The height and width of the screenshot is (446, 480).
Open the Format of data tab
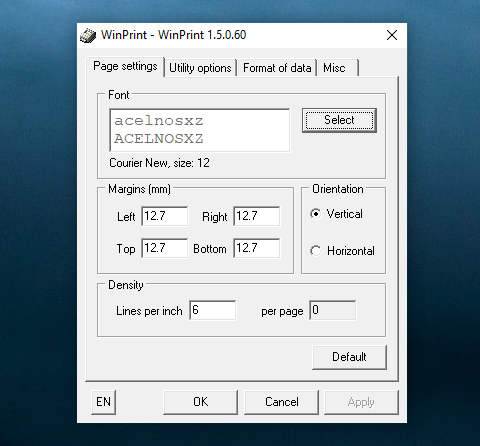277,68
